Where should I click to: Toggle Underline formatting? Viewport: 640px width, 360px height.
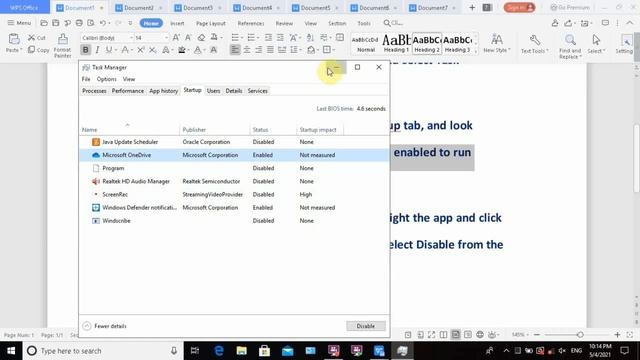pyautogui.click(x=109, y=50)
